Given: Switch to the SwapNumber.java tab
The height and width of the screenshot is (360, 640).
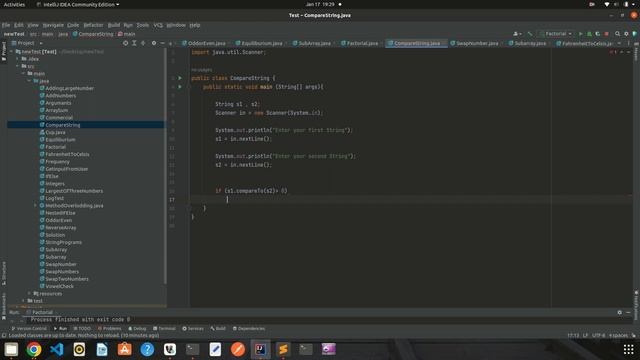Looking at the screenshot, I should pyautogui.click(x=476, y=43).
